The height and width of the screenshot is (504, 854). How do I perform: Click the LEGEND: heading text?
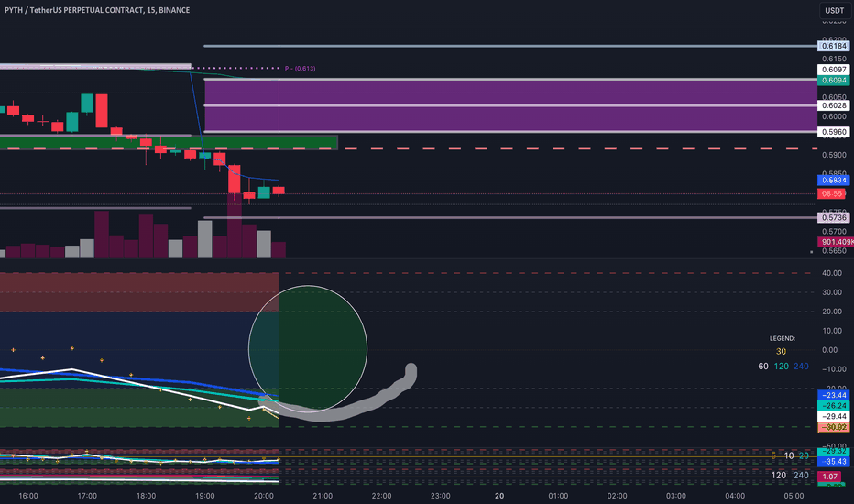(x=783, y=338)
